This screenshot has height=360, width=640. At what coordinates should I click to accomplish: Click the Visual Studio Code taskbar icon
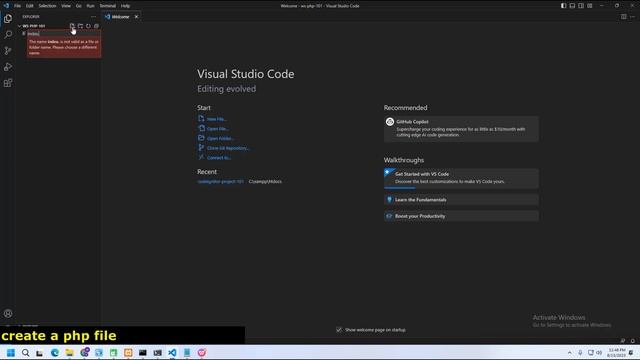tap(172, 353)
